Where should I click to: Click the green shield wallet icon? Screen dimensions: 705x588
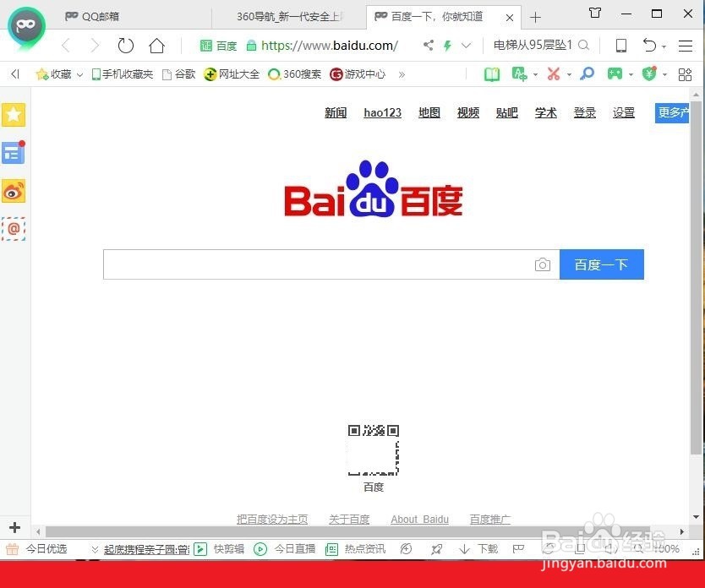(649, 73)
